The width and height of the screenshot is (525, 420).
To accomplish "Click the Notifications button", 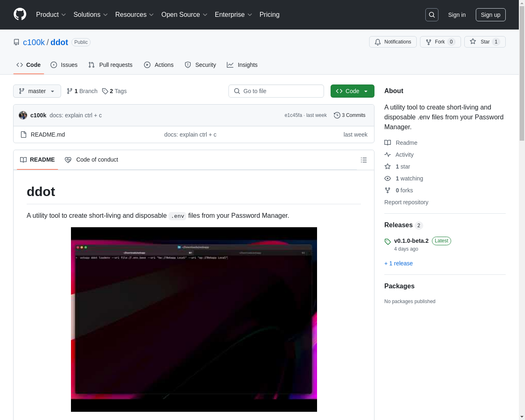I will 393,42.
